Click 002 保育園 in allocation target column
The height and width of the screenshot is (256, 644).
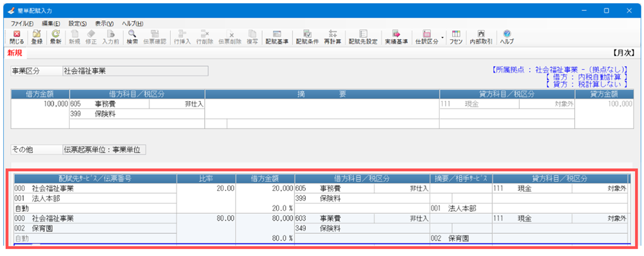(95, 228)
